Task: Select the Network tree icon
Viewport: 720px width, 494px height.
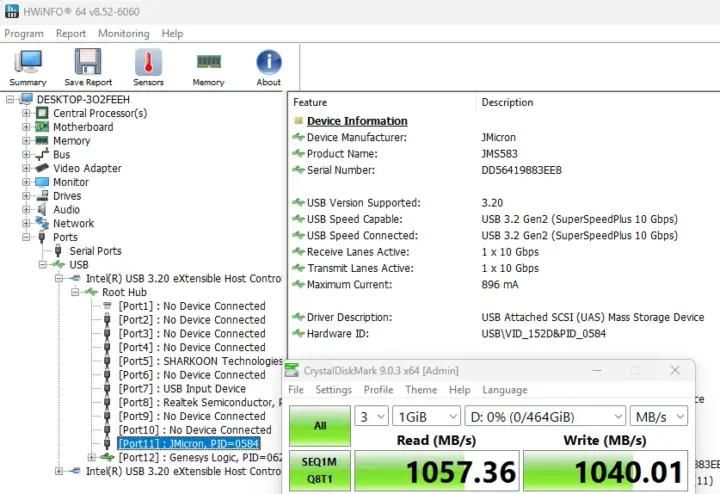Action: [42, 223]
